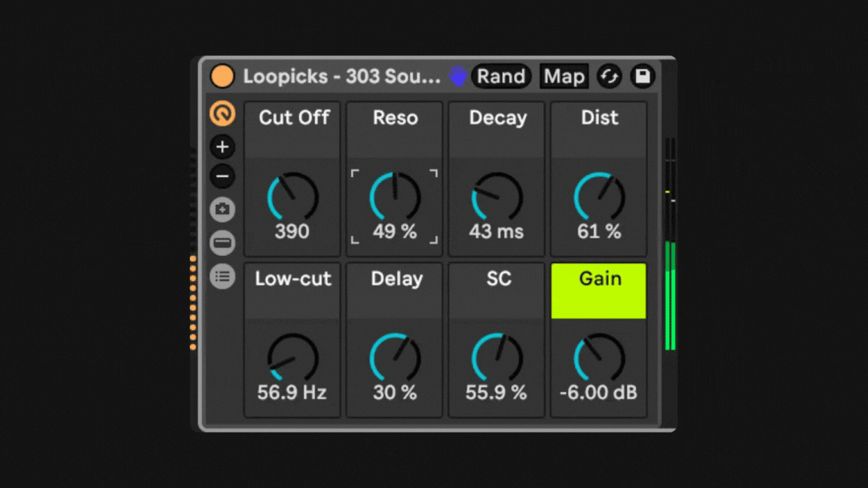This screenshot has height=488, width=868.
Task: Click the rounded bar icon under camera
Action: click(222, 243)
